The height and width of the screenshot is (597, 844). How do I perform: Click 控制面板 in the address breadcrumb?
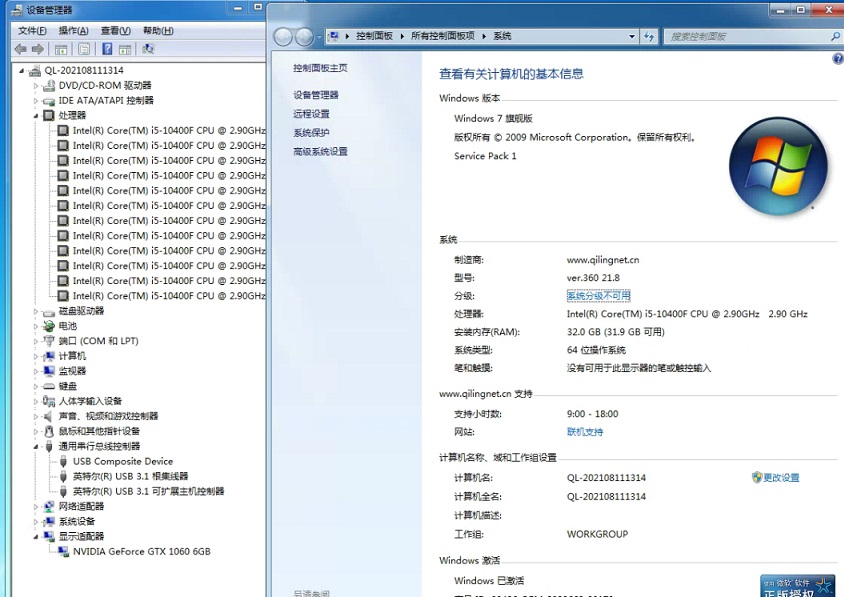point(374,36)
